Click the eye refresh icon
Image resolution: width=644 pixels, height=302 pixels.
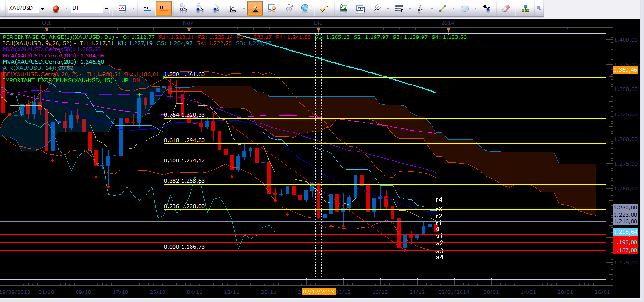point(288,8)
